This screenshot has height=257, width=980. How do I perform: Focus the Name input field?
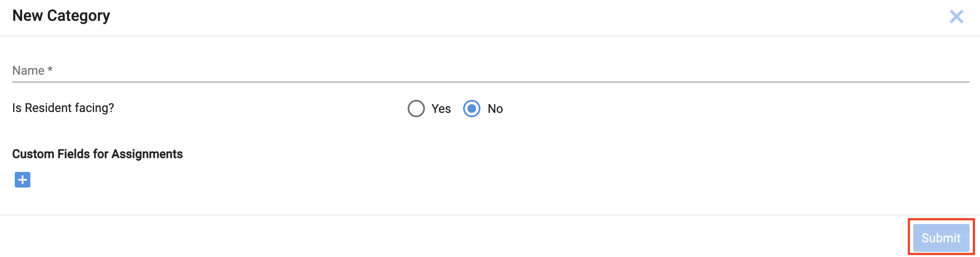click(x=490, y=71)
